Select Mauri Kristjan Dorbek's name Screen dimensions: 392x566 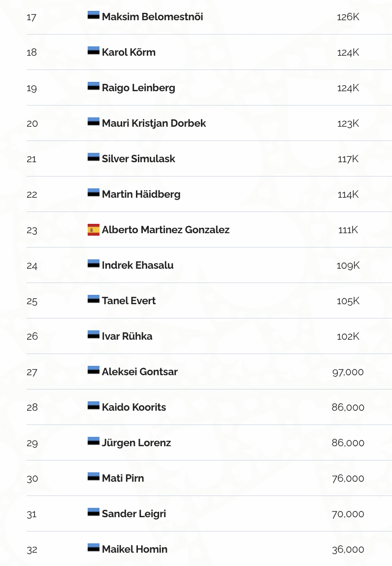coord(154,123)
